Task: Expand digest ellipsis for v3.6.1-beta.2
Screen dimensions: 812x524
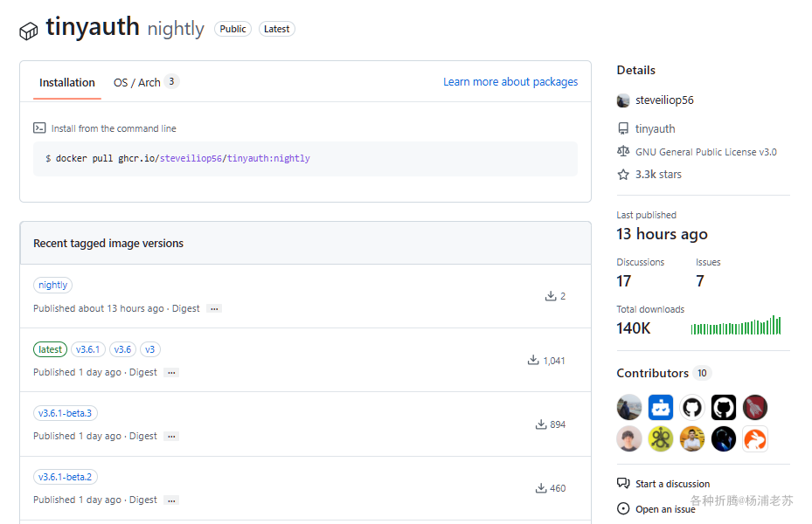Action: coord(171,500)
